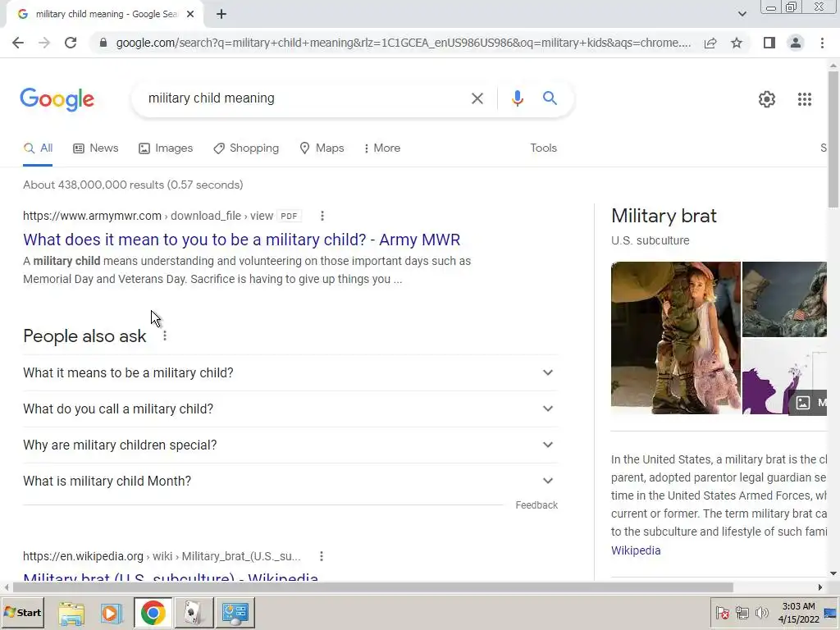
Task: Go back to the previous page
Action: pos(18,43)
